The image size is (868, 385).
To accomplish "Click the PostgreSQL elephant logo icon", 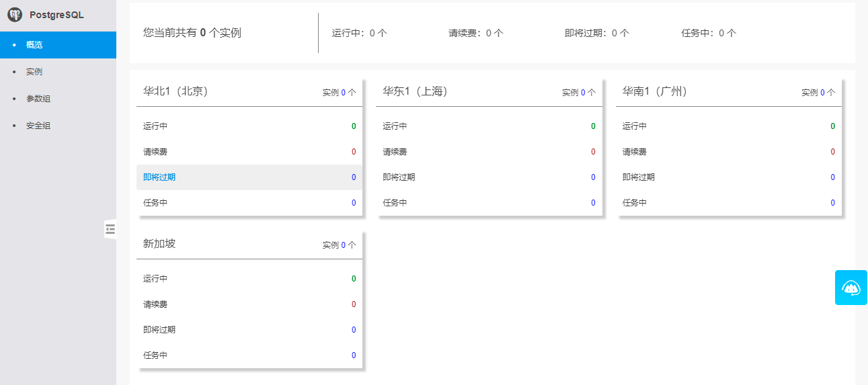I will click(x=15, y=15).
